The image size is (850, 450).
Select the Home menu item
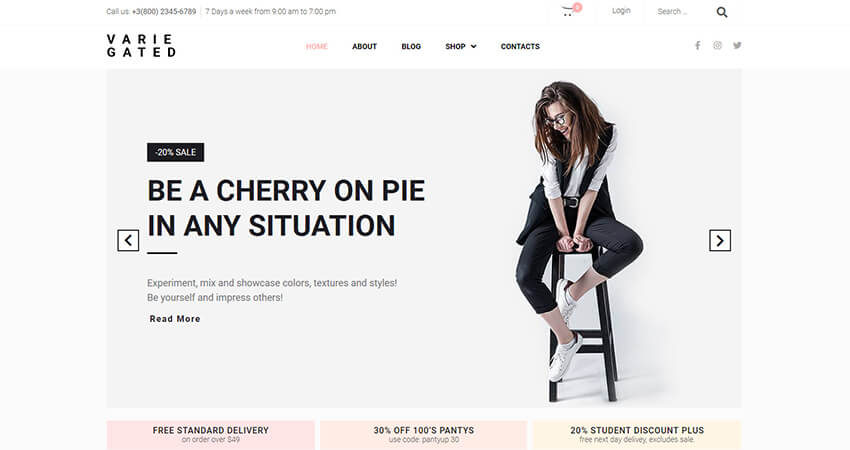[317, 47]
